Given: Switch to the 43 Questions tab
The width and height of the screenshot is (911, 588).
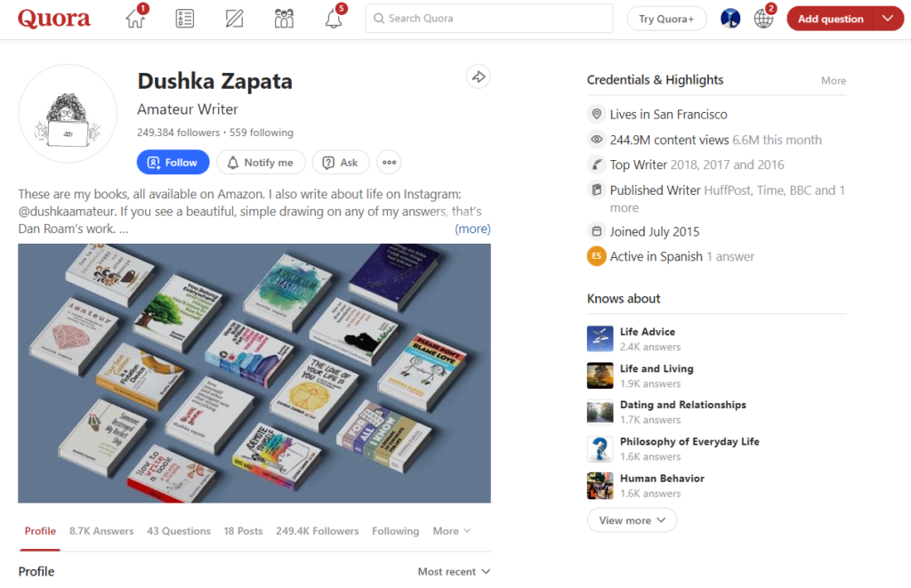Looking at the screenshot, I should 179,531.
